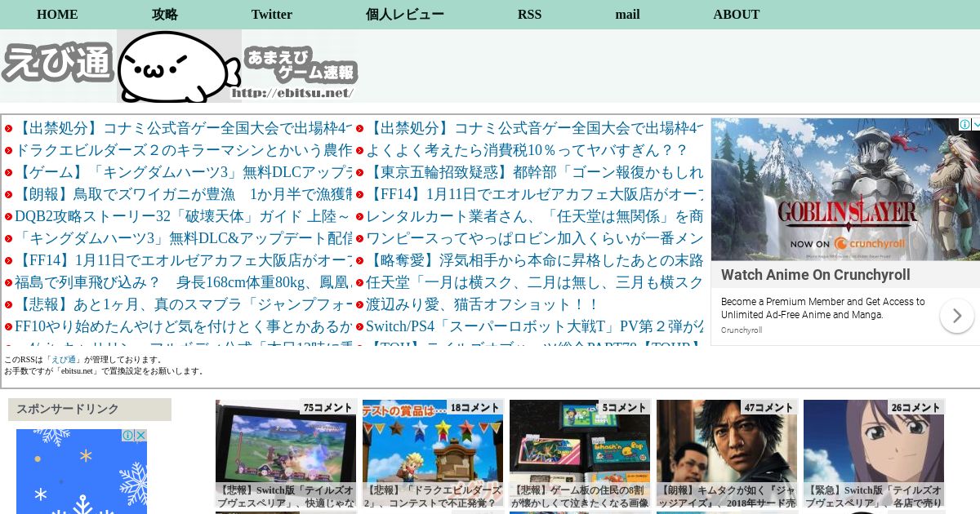The height and width of the screenshot is (514, 980).
Task: Go to the Twitter menu link
Action: coord(272,15)
